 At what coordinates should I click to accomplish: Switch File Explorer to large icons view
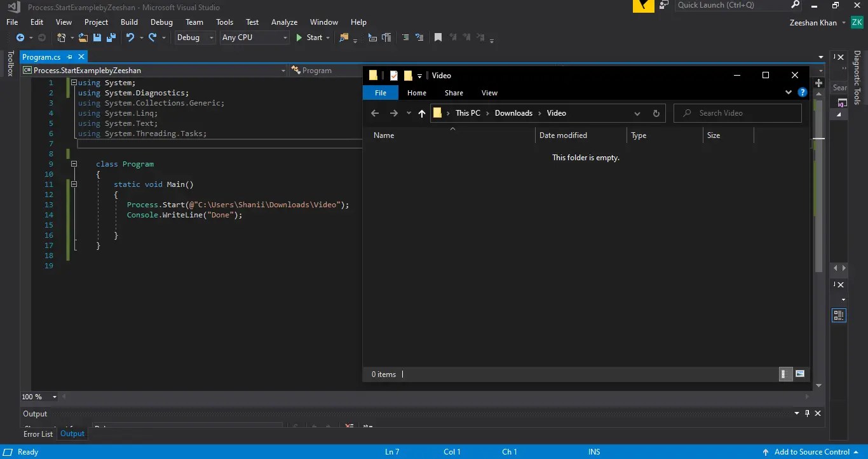pyautogui.click(x=800, y=374)
